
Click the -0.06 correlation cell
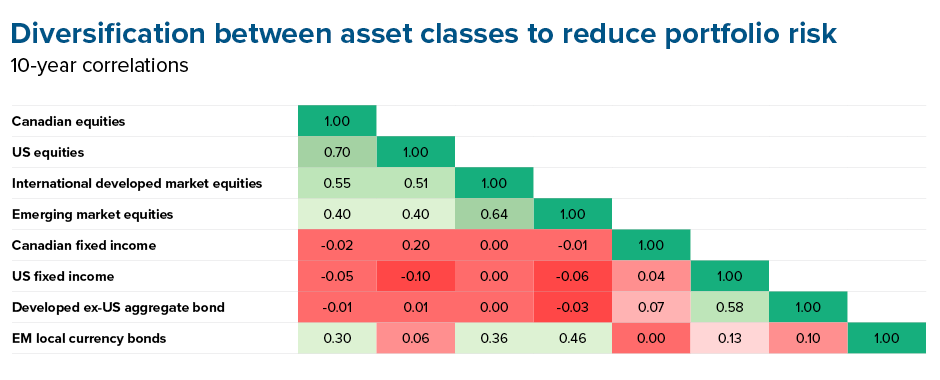(x=573, y=276)
